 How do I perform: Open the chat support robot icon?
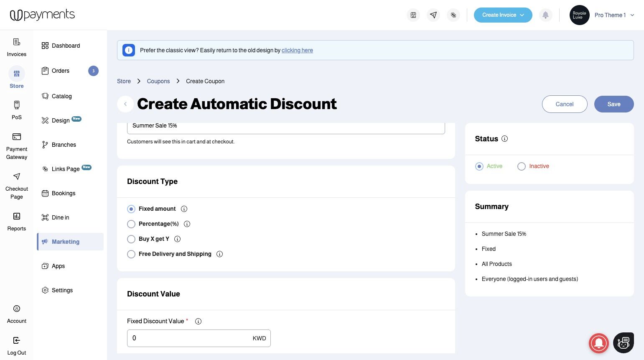(623, 343)
